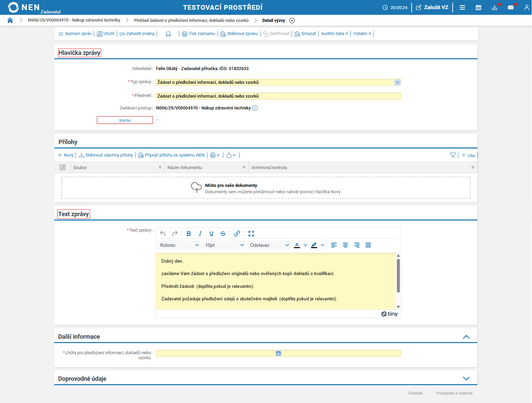The height and width of the screenshot is (403, 532).
Task: Expand the Doprovodné údaje section
Action: (466, 378)
